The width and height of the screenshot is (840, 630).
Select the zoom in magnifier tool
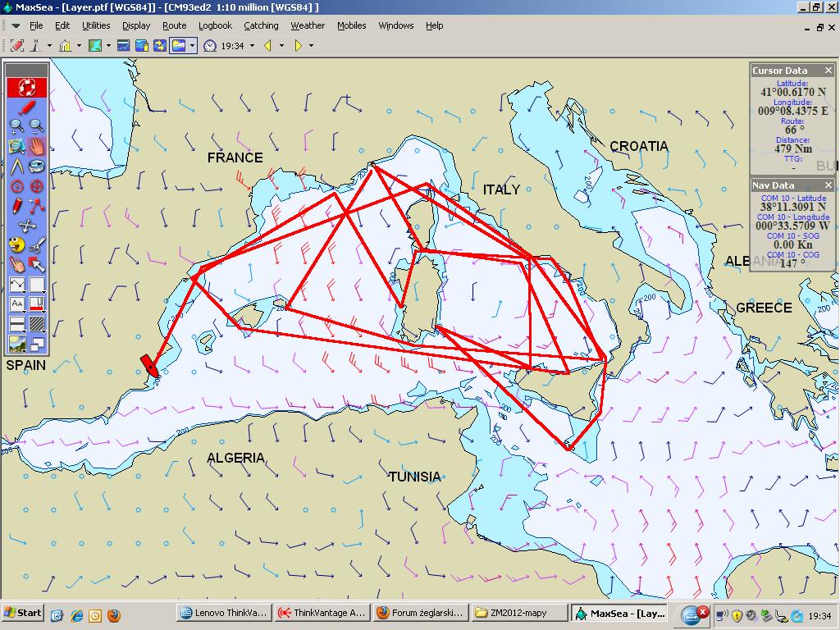[x=16, y=126]
